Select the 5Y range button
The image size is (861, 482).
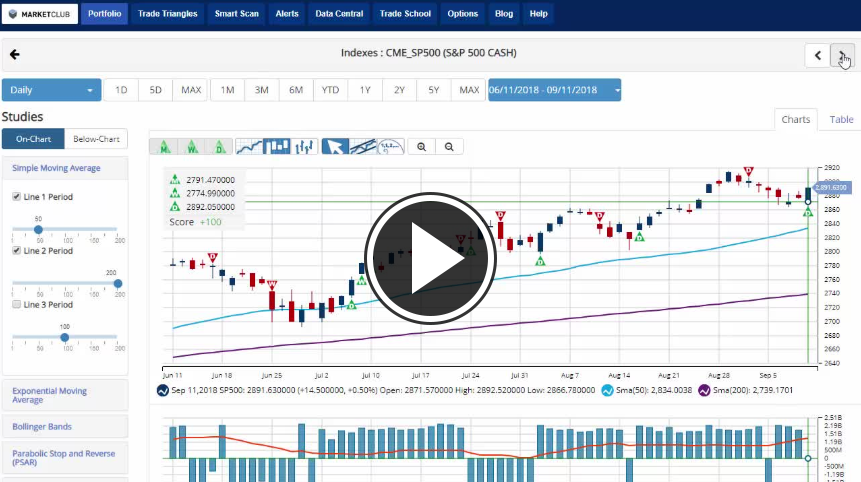(x=434, y=90)
